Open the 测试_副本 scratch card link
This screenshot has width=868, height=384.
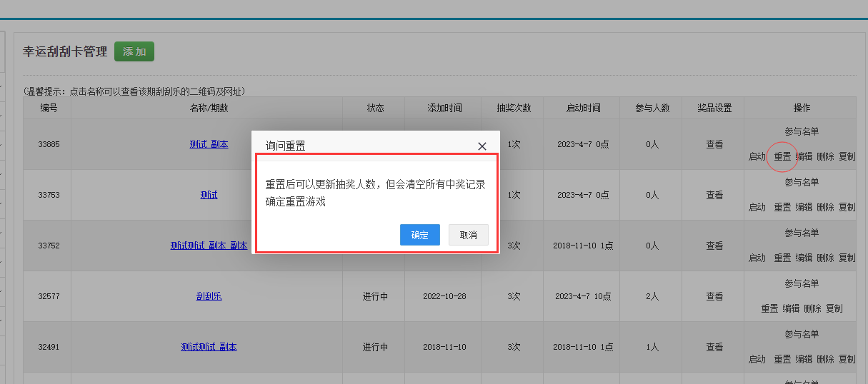click(x=209, y=144)
